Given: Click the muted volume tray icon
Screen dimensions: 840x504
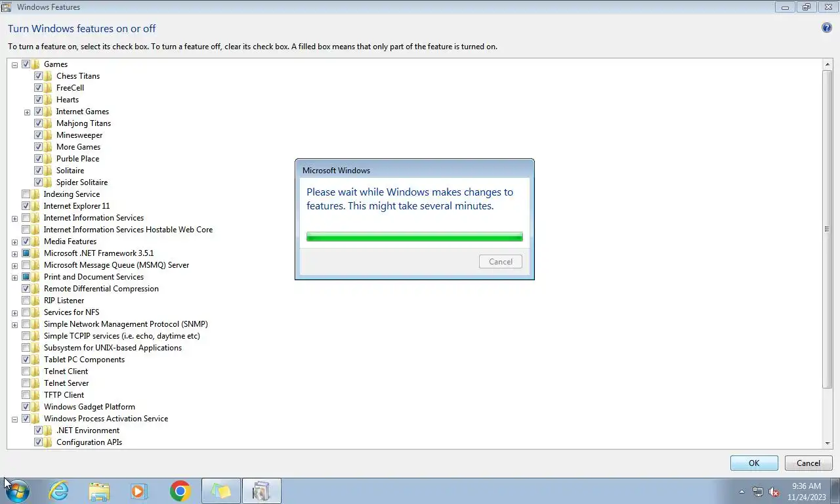Looking at the screenshot, I should (774, 492).
